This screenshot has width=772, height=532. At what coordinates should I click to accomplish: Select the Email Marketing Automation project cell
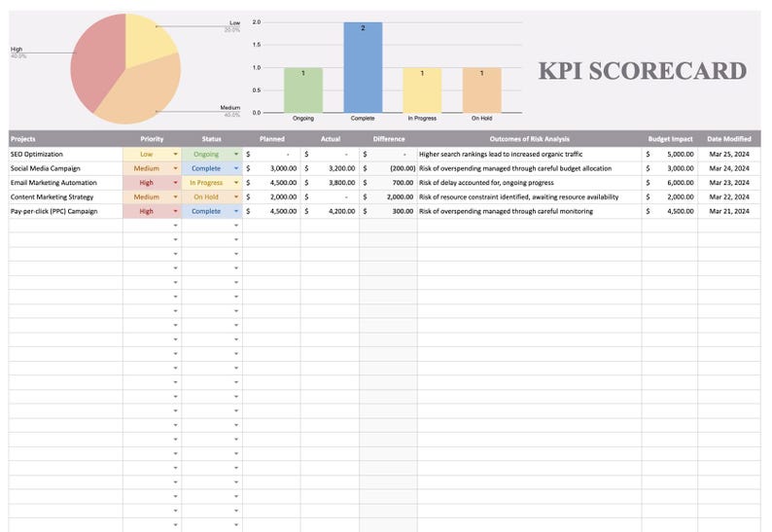[x=65, y=183]
